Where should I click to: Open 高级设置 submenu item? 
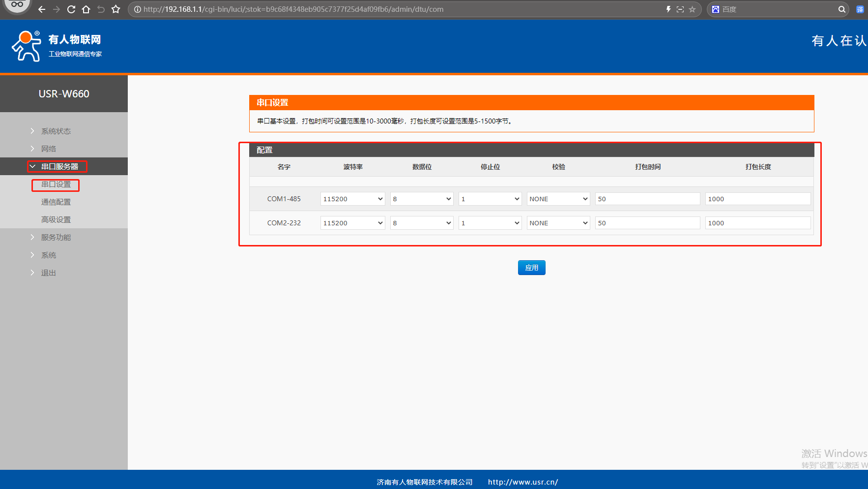56,220
